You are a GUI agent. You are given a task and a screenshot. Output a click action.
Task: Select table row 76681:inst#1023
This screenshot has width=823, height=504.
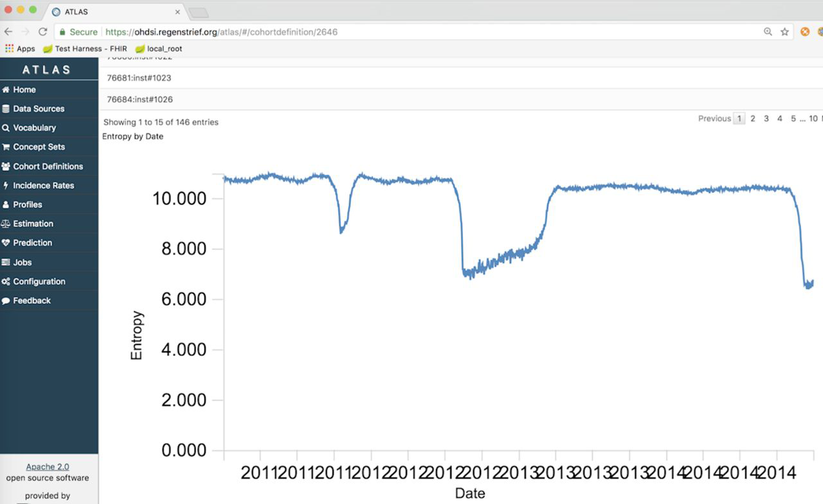[x=461, y=78]
